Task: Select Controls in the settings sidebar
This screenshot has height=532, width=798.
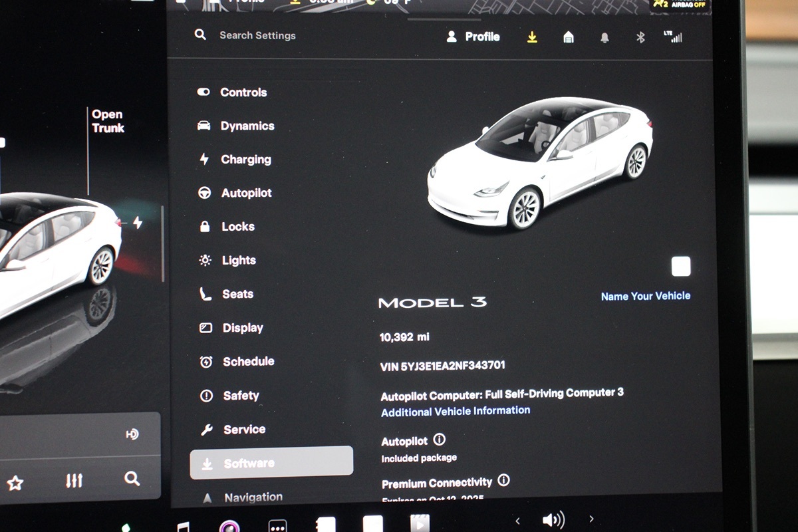Action: point(243,92)
